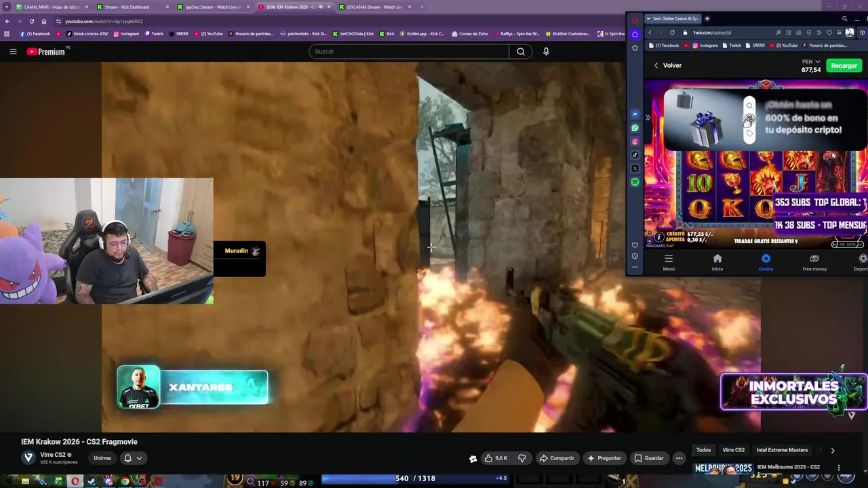Select the Todos filter chip
Viewport: 868px width, 488px height.
(x=703, y=450)
